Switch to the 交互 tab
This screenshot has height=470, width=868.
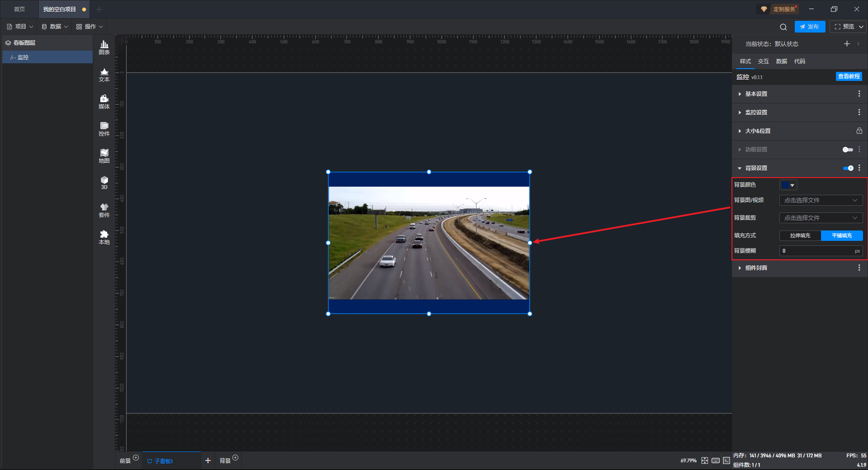(x=763, y=61)
